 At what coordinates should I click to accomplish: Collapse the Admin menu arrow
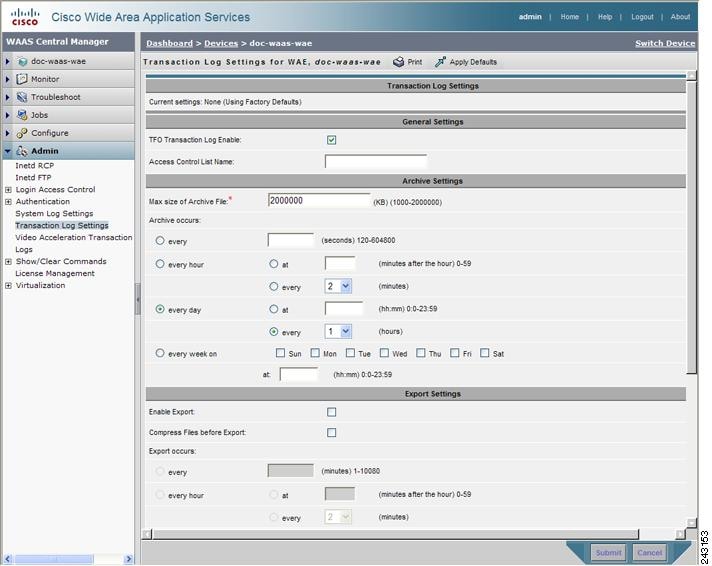(8, 151)
